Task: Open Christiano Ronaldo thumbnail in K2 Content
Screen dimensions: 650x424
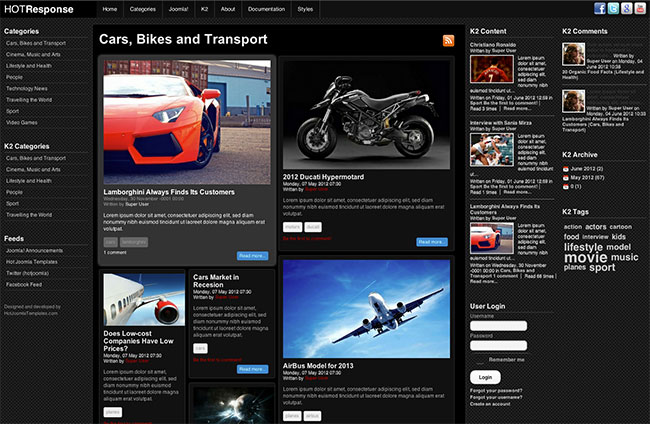Action: click(x=492, y=69)
